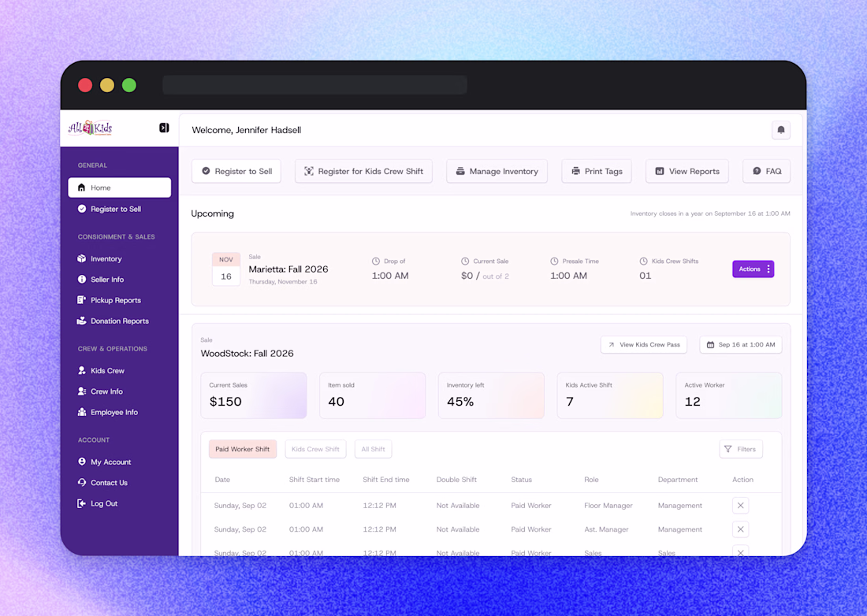Click the Register to Sell button
Image resolution: width=867 pixels, height=616 pixels.
236,171
